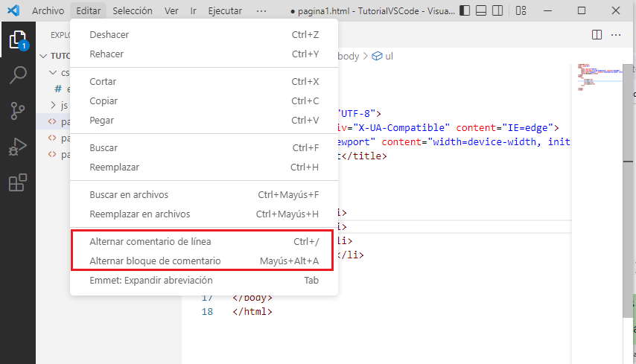Collapse the TUTORIALVSCODE root folder chevron

coord(43,56)
